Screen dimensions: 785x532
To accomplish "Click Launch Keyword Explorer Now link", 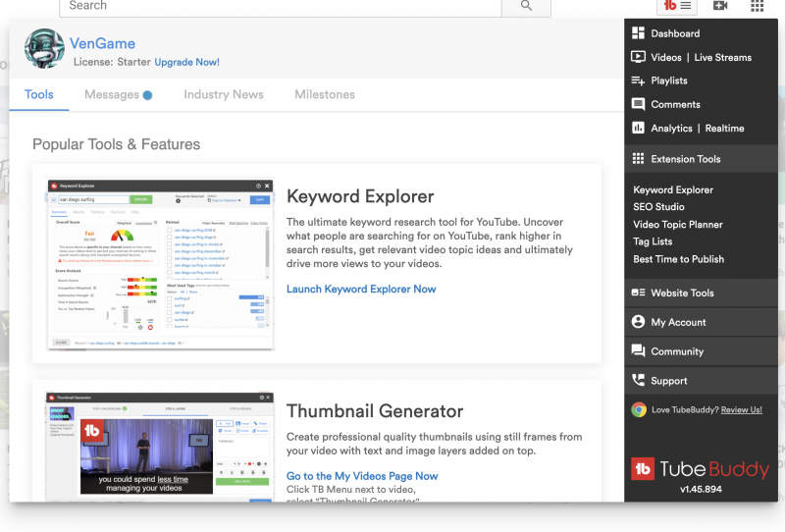I will [x=361, y=290].
